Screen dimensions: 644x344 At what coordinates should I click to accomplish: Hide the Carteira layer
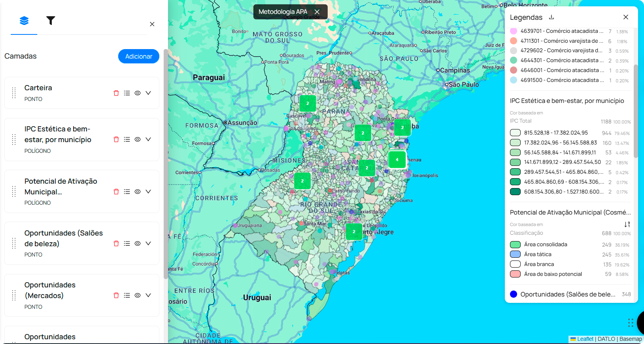tap(138, 93)
